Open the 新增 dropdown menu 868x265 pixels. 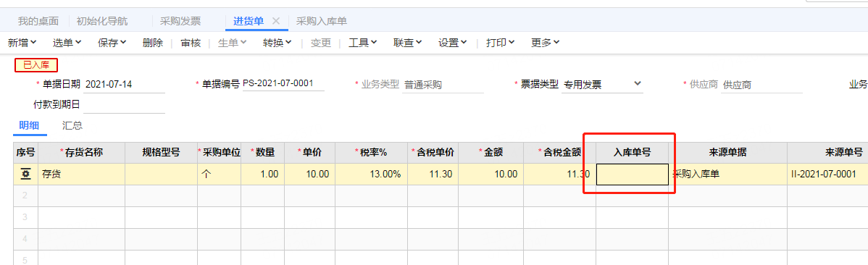point(22,43)
